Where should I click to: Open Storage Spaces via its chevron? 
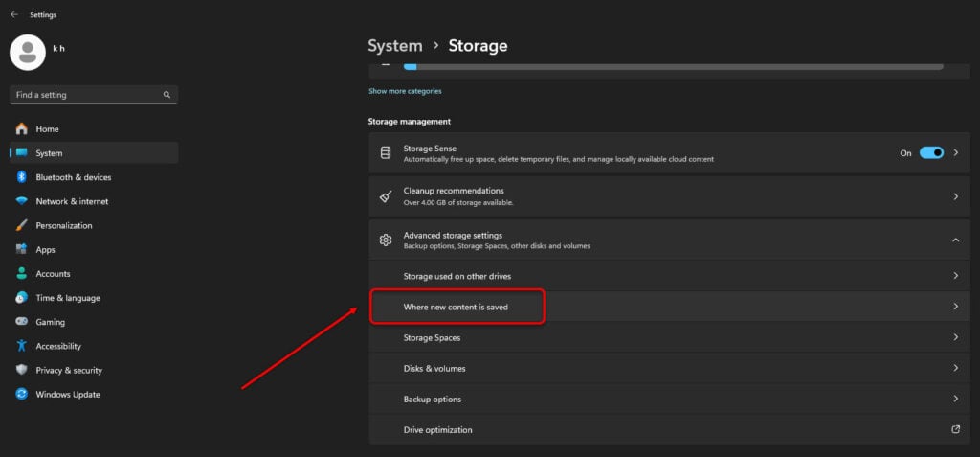tap(956, 337)
